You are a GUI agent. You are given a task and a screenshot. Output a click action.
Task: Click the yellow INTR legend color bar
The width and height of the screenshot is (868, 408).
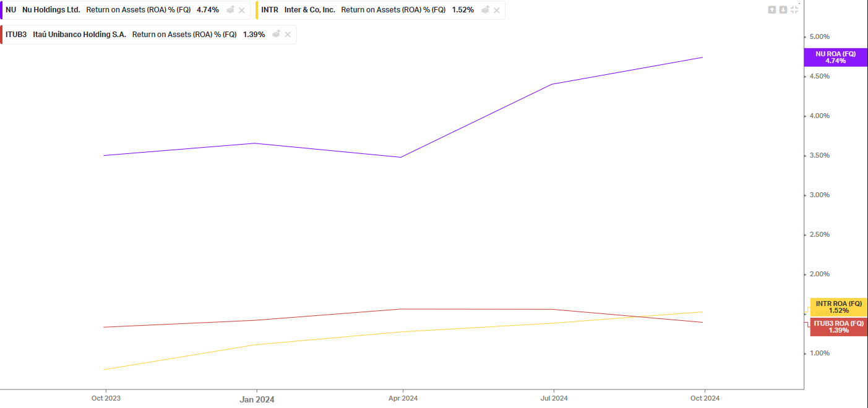click(x=257, y=10)
